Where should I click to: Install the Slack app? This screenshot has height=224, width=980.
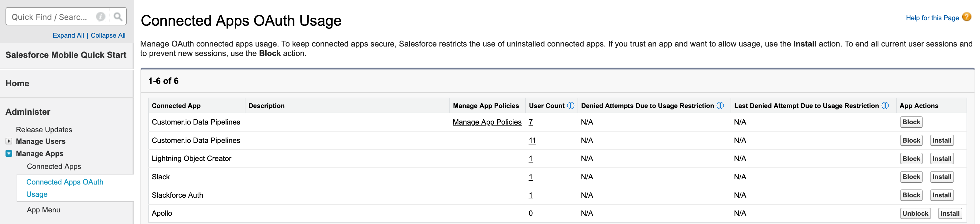click(941, 177)
